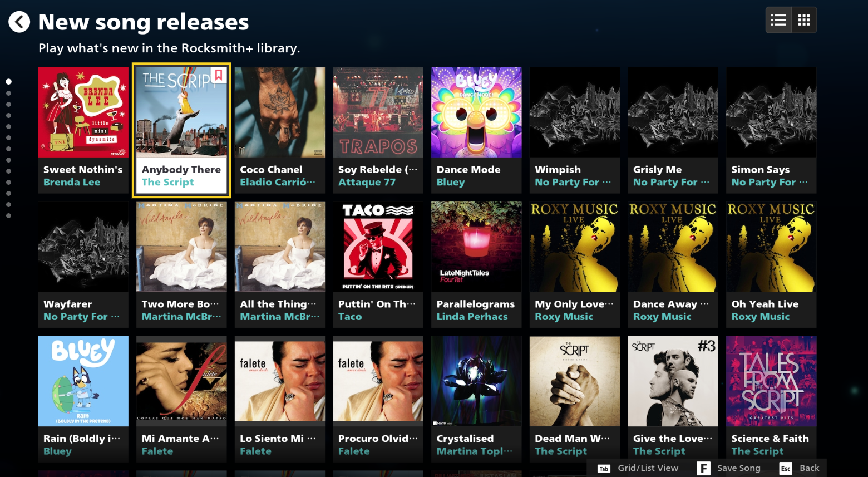Select Wayfarer song artwork
The width and height of the screenshot is (868, 477).
tap(83, 247)
